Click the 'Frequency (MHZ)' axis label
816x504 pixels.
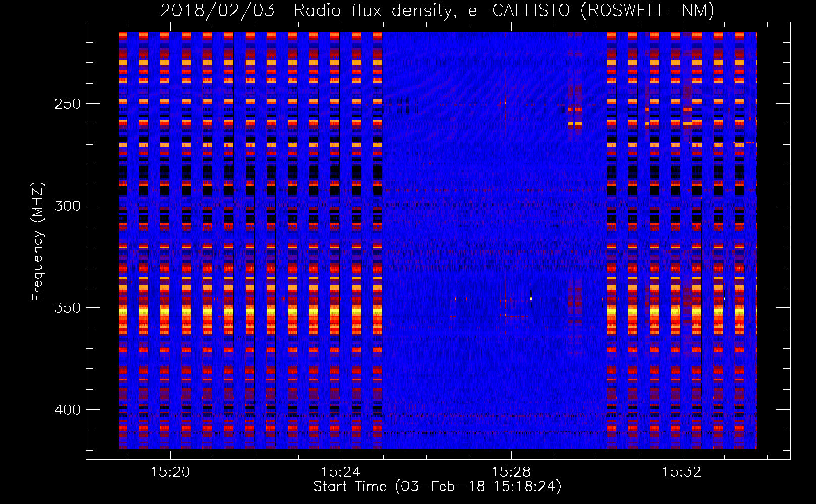coord(38,242)
